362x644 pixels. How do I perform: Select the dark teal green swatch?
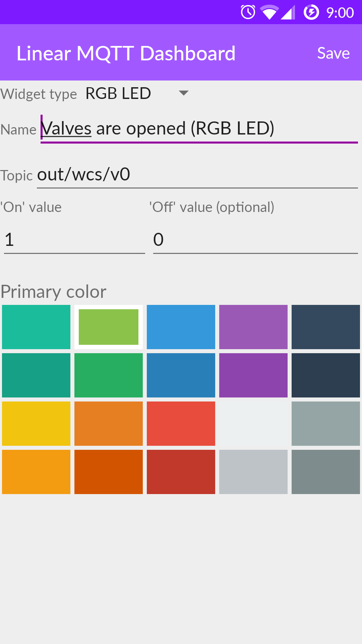36,375
